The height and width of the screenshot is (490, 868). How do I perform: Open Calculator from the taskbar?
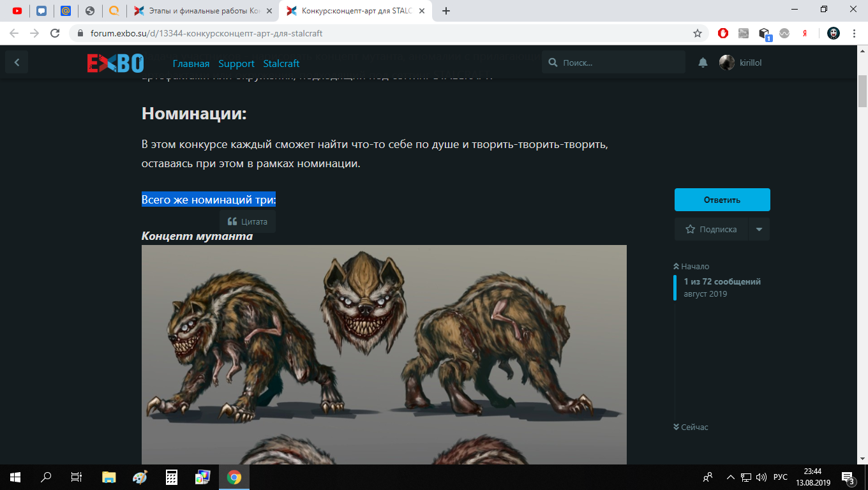click(x=171, y=477)
